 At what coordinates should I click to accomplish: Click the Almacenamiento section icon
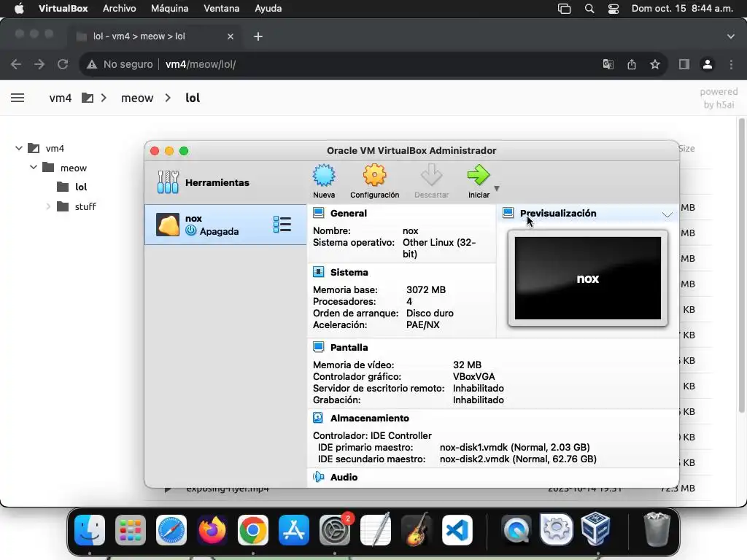pyautogui.click(x=318, y=418)
